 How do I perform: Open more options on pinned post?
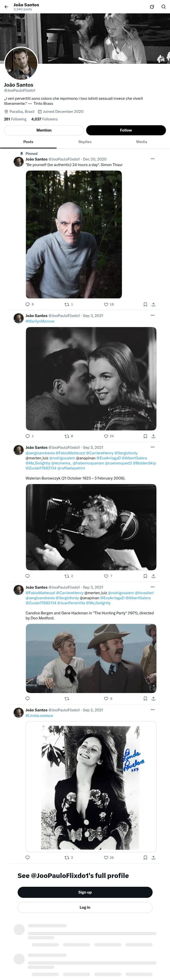point(153,159)
